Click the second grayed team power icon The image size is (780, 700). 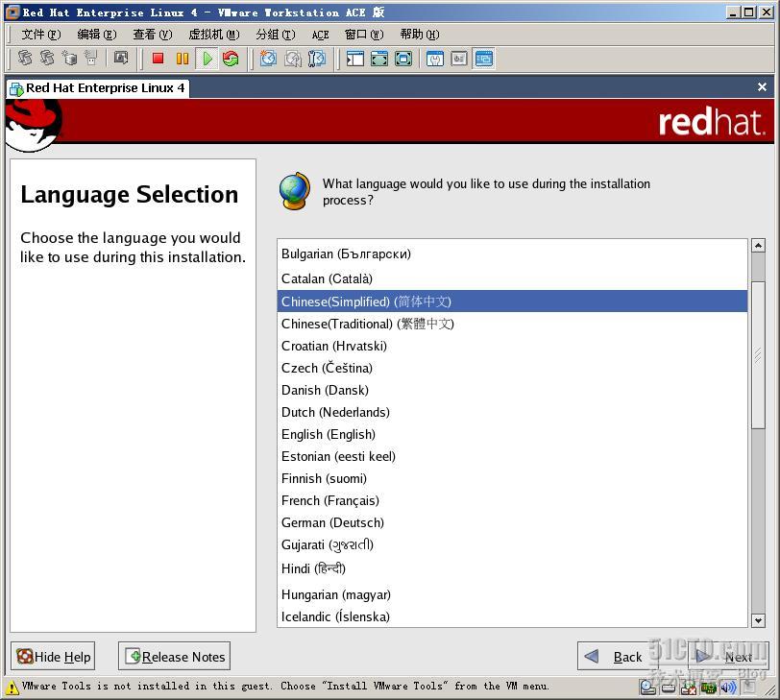click(47, 59)
